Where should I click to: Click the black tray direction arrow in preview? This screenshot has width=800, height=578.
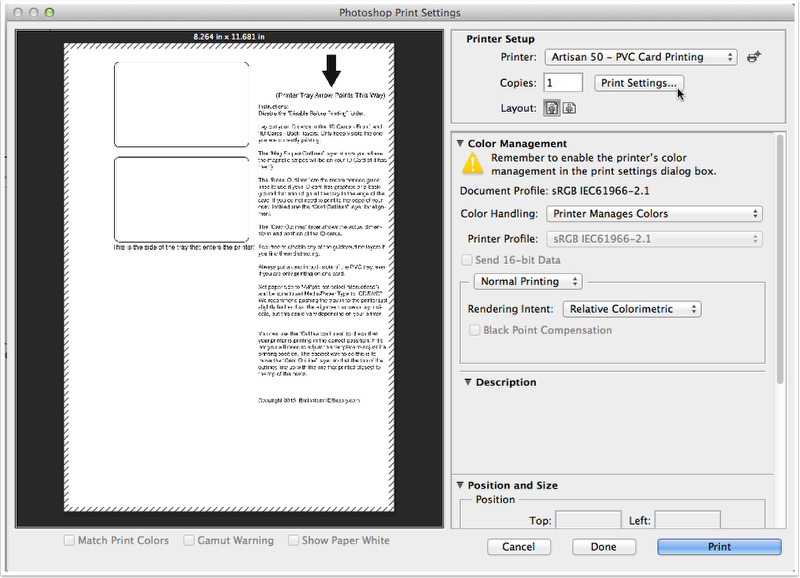point(332,70)
